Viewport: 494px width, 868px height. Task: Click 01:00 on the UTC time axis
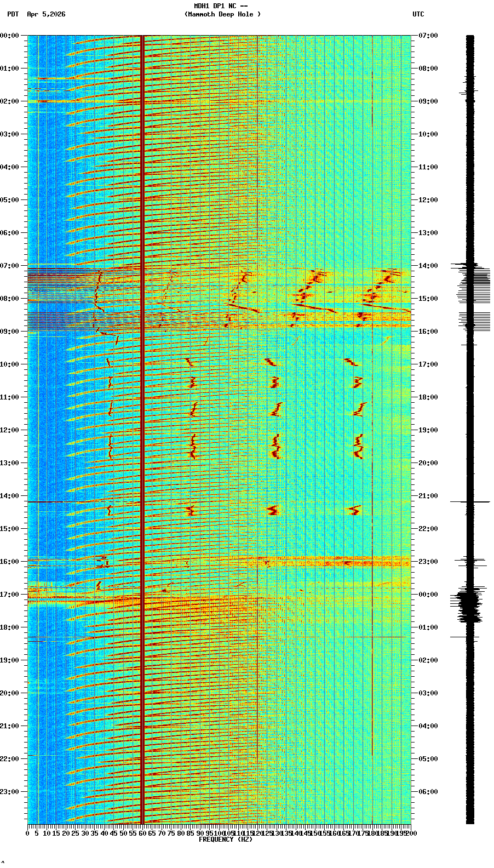tap(428, 627)
